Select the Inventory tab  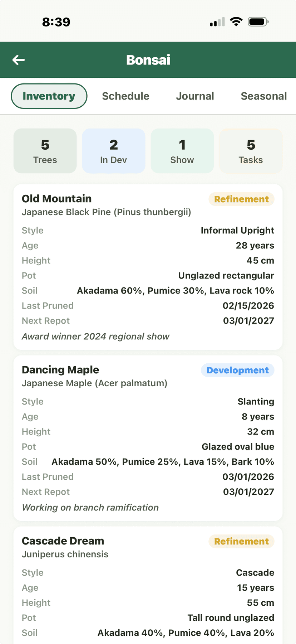tap(49, 96)
